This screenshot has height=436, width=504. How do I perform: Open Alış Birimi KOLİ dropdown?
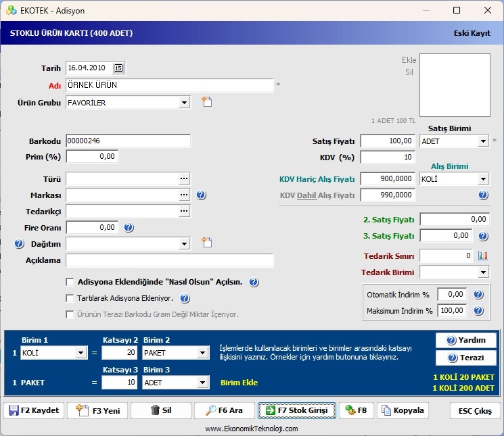point(483,179)
